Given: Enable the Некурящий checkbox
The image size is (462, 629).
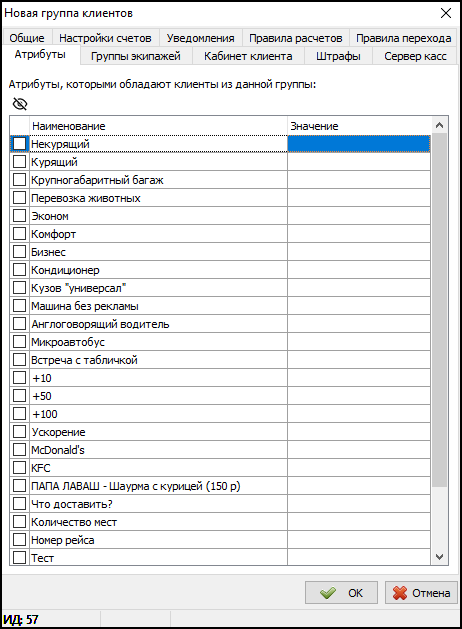Looking at the screenshot, I should (x=19, y=144).
